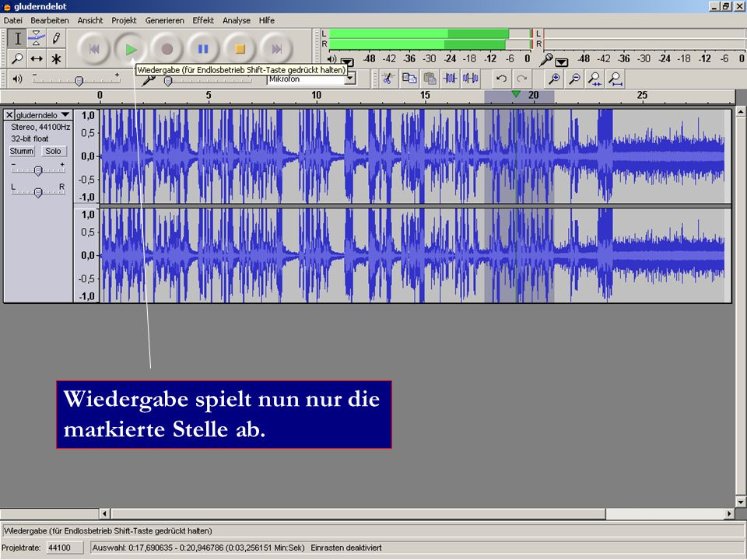Pause playback with Pause button

click(203, 48)
